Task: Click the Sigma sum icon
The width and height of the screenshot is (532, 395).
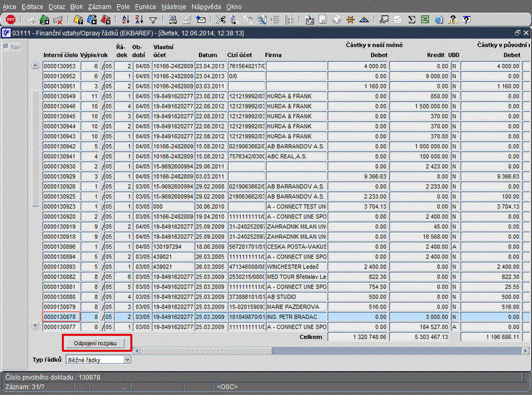Action: [412, 20]
